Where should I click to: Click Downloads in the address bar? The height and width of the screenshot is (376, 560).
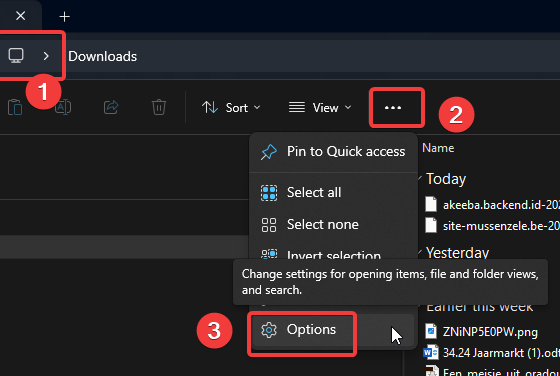[x=102, y=56]
